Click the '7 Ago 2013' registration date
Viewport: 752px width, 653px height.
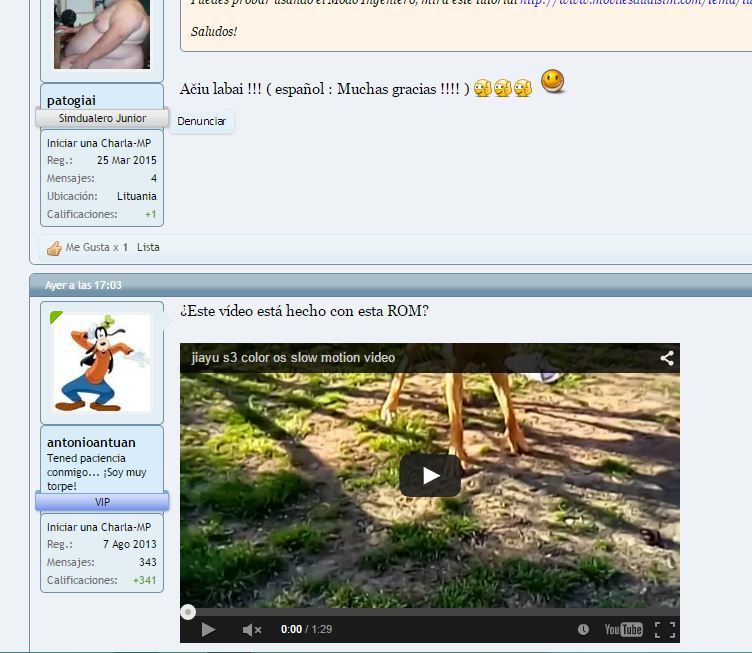[x=129, y=544]
